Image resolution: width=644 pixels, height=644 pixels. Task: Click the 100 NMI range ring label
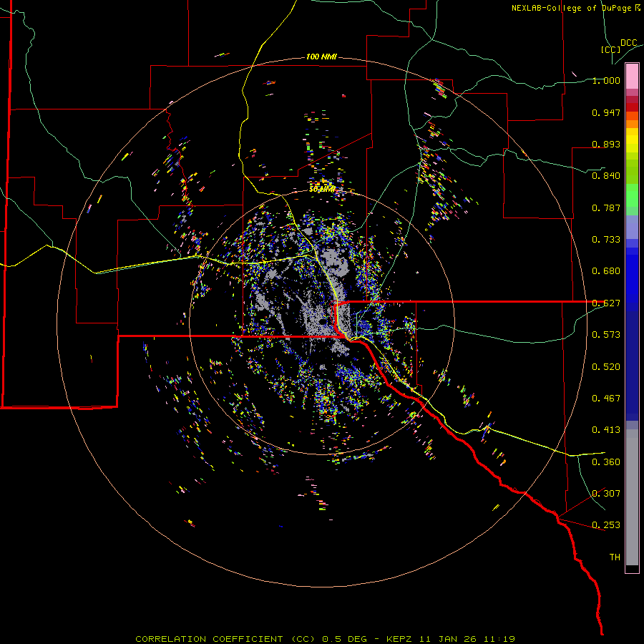[321, 57]
